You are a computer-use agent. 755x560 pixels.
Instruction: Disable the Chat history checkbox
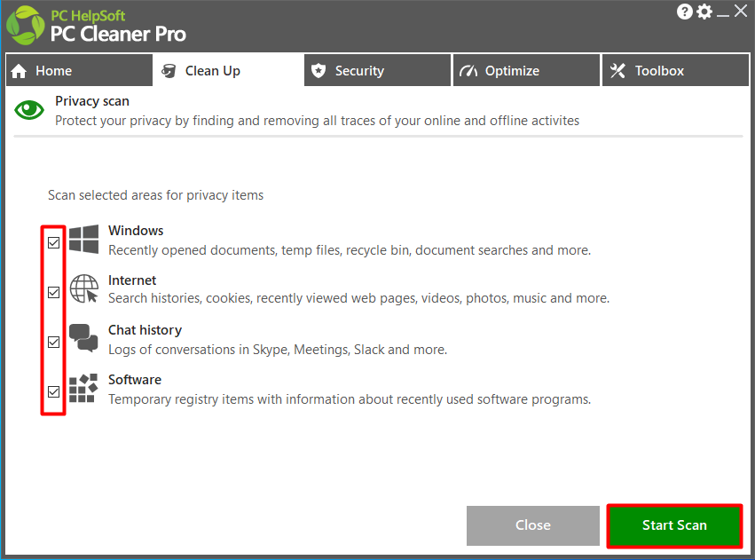coord(54,342)
